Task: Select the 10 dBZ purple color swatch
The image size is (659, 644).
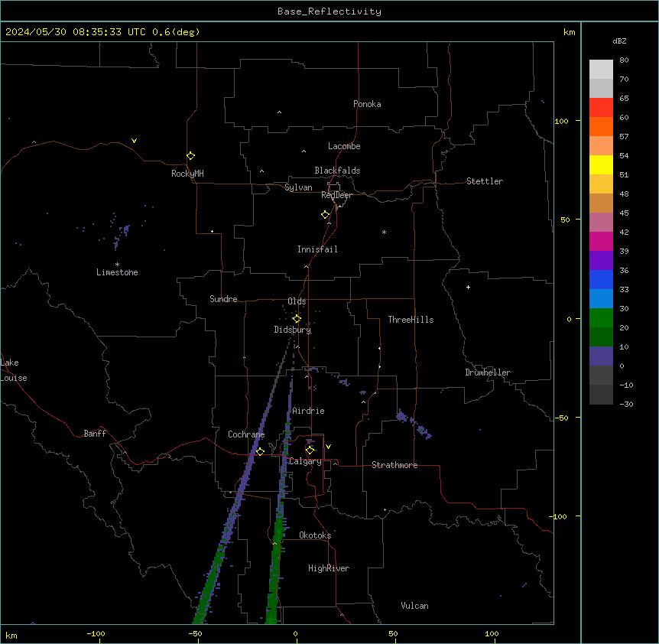Action: click(601, 356)
